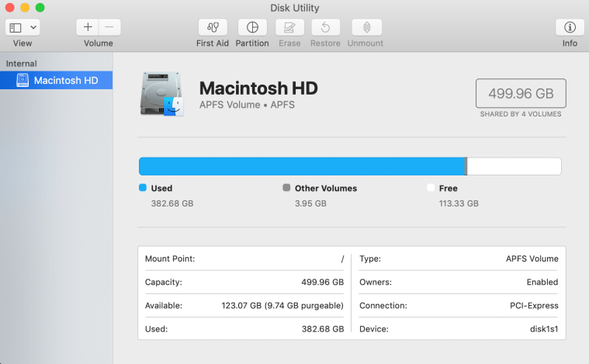The height and width of the screenshot is (364, 589).
Task: Click the First Aid toolbar icon
Action: (212, 27)
